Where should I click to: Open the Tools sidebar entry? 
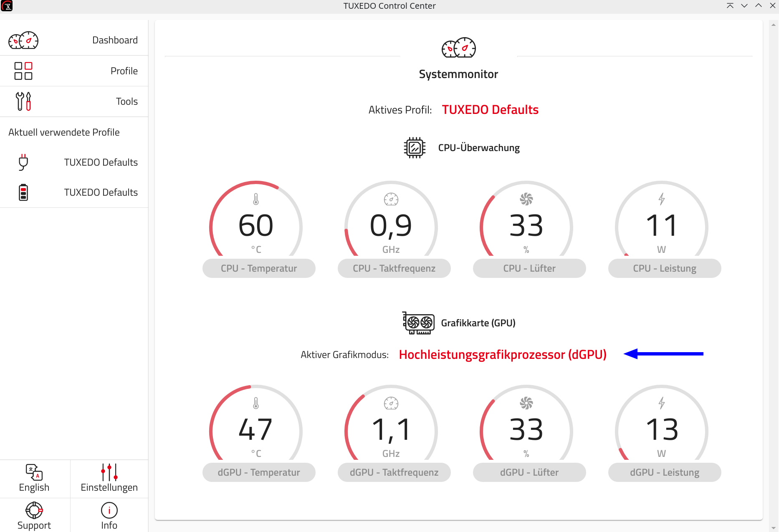click(x=74, y=101)
